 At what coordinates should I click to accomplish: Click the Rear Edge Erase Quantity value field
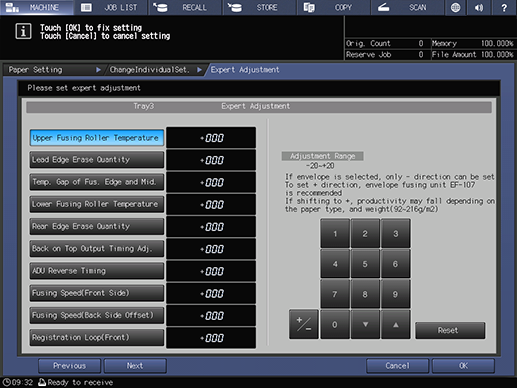click(211, 227)
